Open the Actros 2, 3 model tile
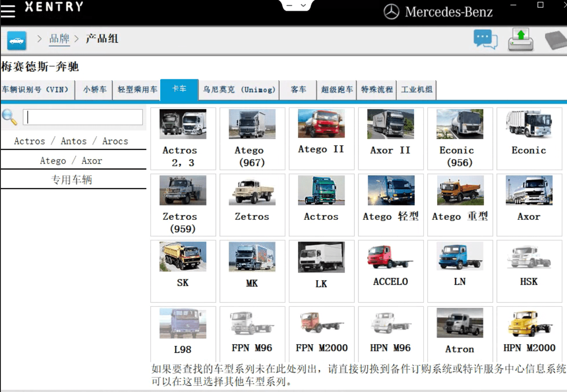 coord(183,138)
